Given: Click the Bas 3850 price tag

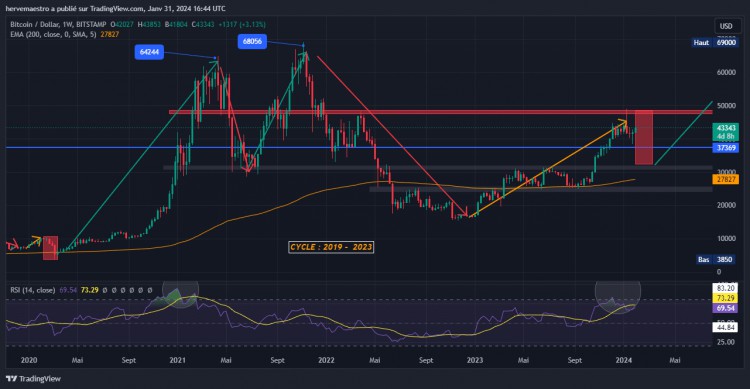Looking at the screenshot, I should pos(716,259).
